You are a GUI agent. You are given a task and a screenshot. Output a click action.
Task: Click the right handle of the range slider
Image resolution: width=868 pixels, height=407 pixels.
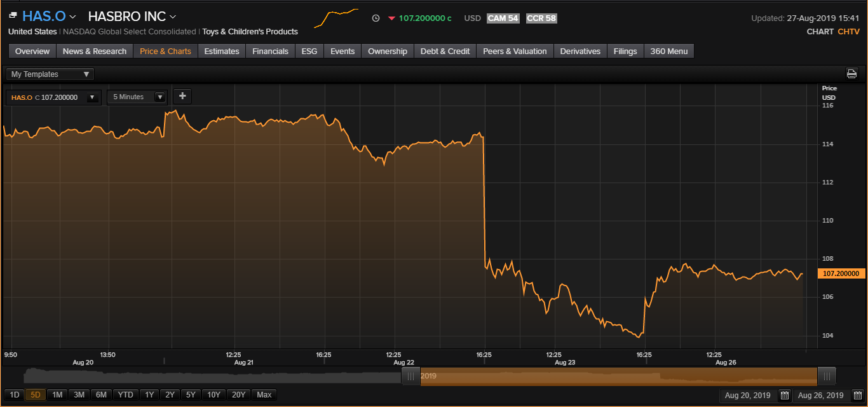[827, 376]
